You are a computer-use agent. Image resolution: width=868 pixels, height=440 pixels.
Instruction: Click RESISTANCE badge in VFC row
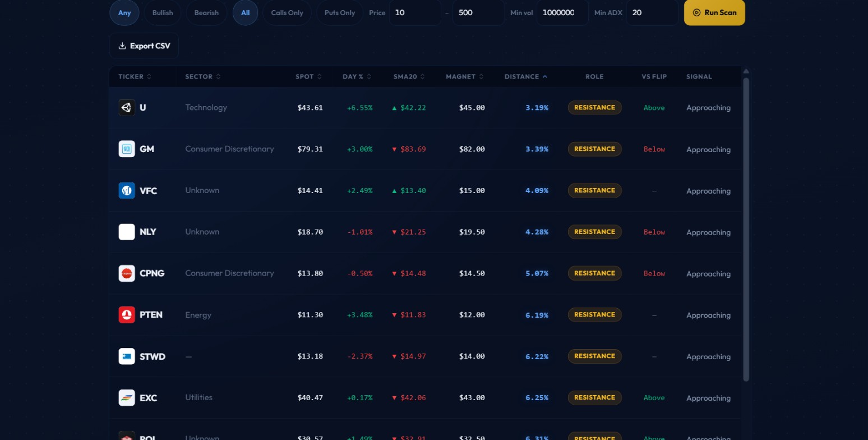(x=594, y=190)
